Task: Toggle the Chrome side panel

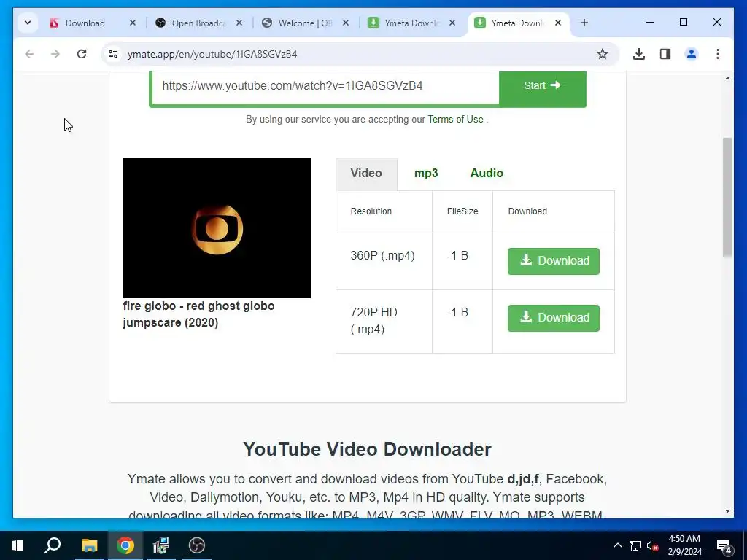Action: pyautogui.click(x=665, y=54)
